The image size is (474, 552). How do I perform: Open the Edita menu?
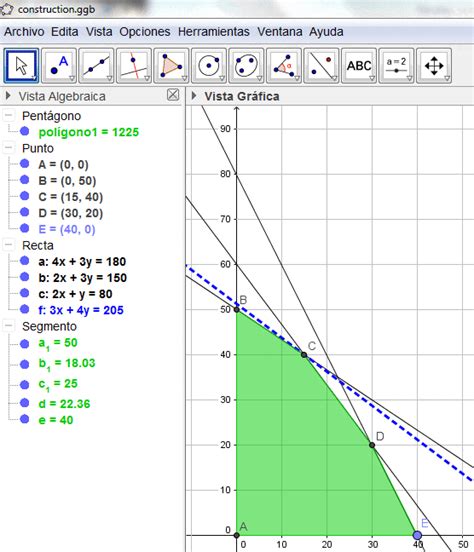[x=65, y=32]
